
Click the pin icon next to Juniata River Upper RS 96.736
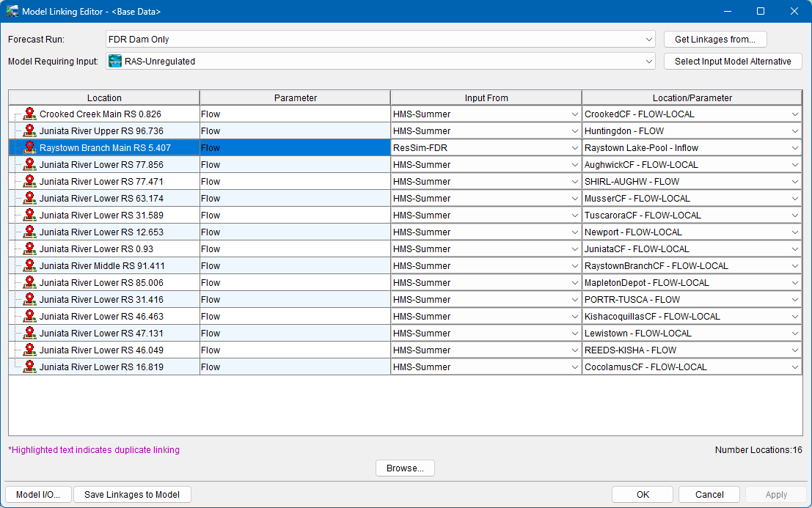(x=29, y=130)
